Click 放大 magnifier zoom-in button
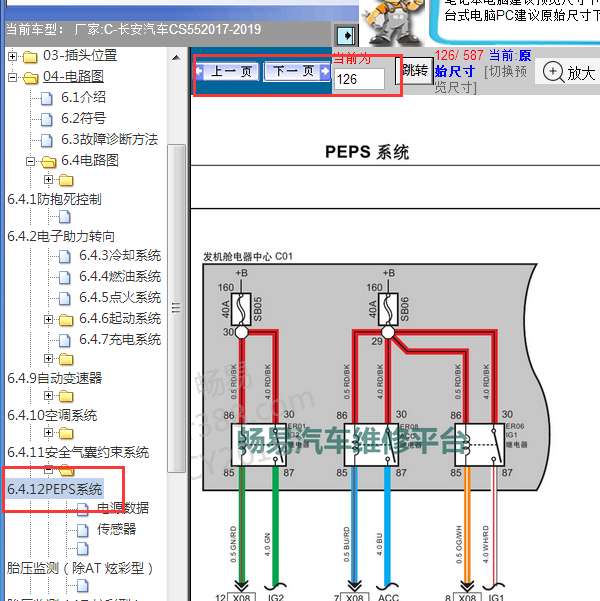This screenshot has width=600, height=601. click(x=569, y=72)
